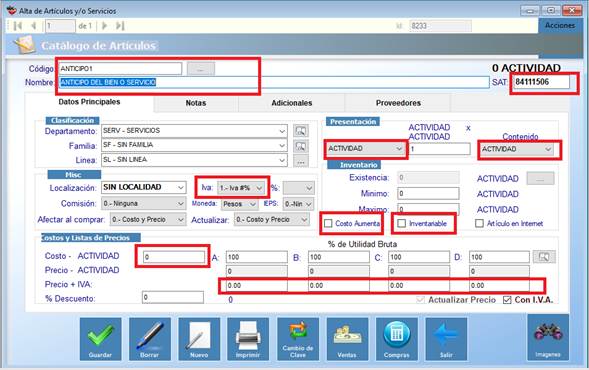Toggle Actualizar Precio checkbox
Image resolution: width=589 pixels, height=370 pixels.
pyautogui.click(x=421, y=300)
